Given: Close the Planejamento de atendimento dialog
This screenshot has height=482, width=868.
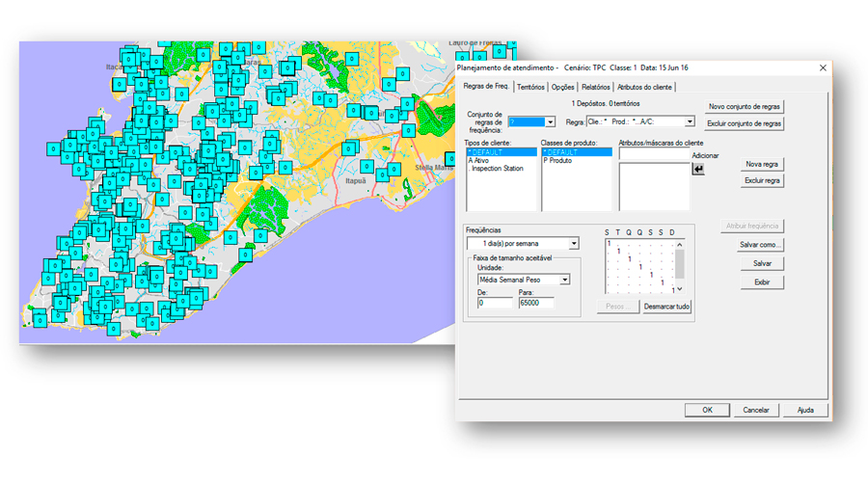Looking at the screenshot, I should point(823,67).
